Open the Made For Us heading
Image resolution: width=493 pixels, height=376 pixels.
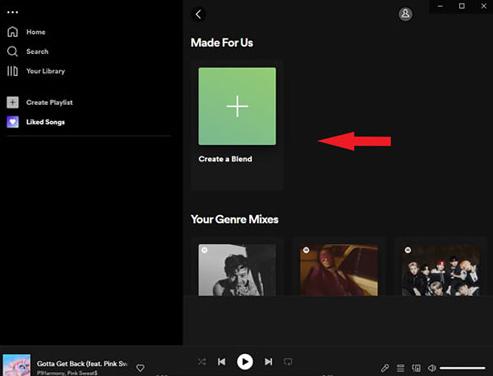tap(222, 43)
